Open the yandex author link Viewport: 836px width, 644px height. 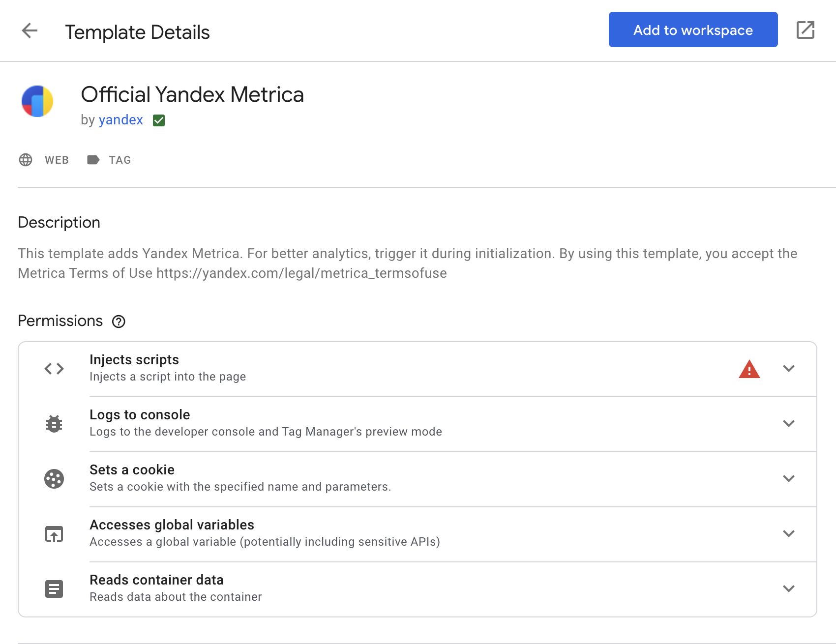coord(120,120)
